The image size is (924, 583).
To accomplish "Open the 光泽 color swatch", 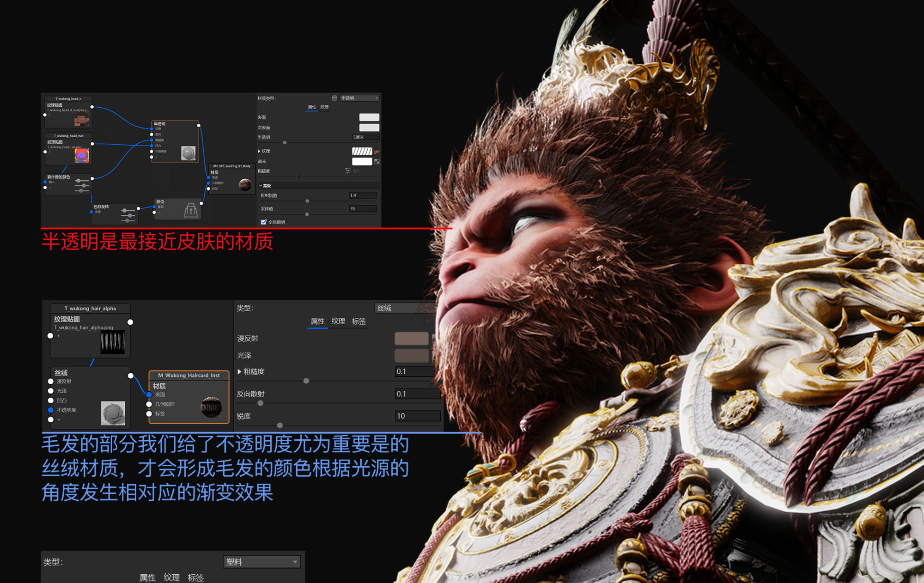I will (412, 356).
